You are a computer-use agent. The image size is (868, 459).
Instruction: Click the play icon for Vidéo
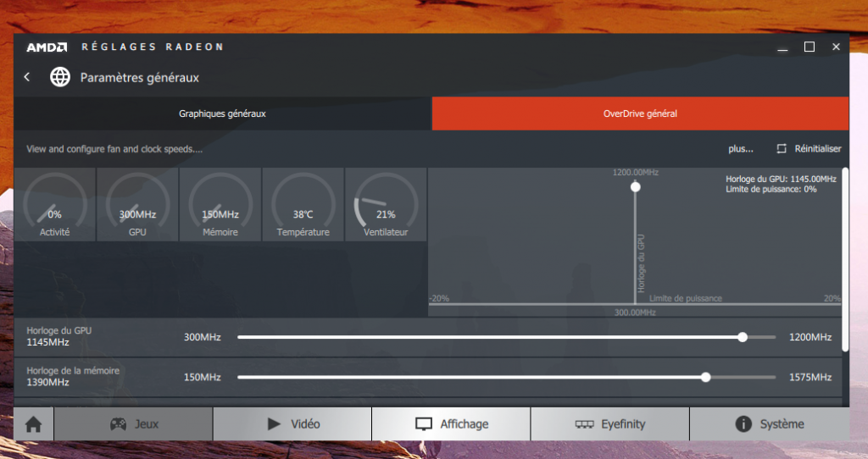pyautogui.click(x=274, y=424)
